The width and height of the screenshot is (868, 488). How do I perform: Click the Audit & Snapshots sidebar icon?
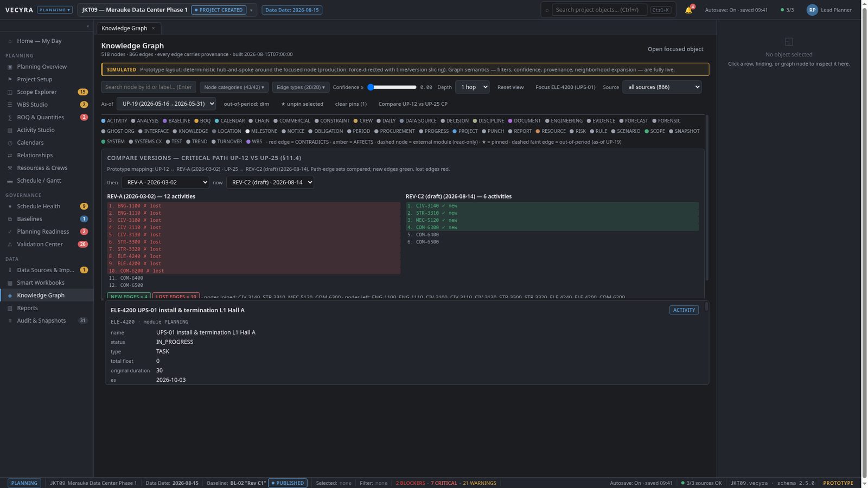pos(10,320)
